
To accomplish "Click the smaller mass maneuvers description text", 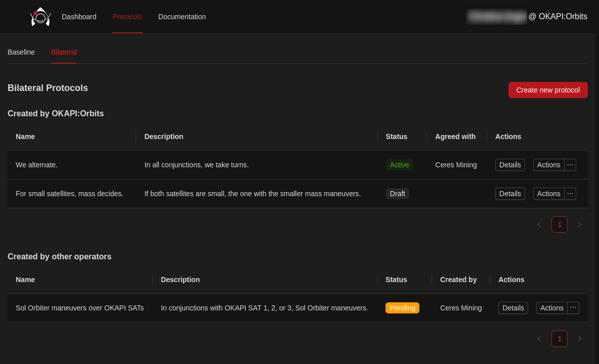I will click(252, 194).
